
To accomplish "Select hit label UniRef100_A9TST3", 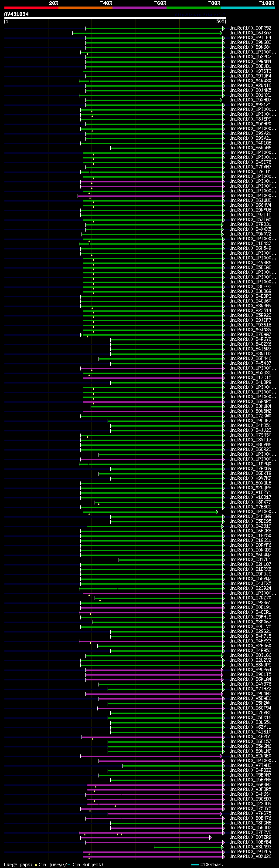I will pyautogui.click(x=250, y=71).
